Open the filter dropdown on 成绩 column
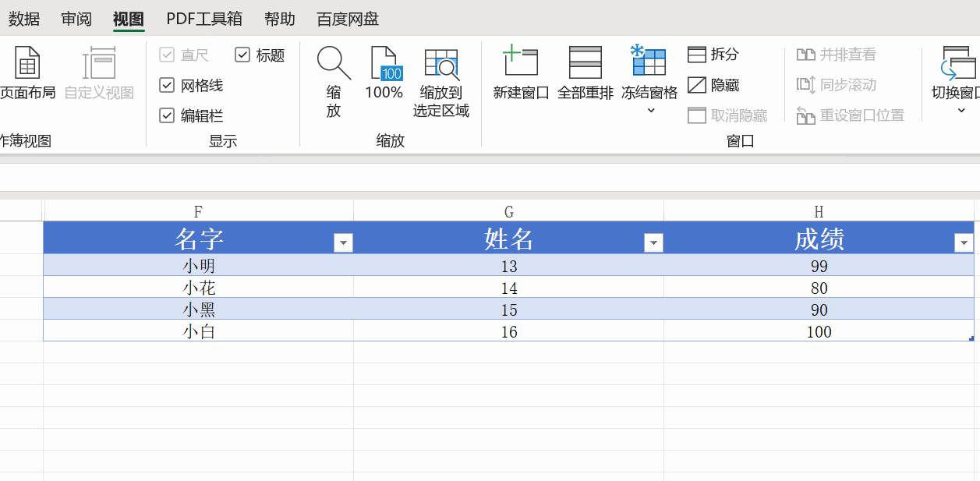The width and height of the screenshot is (980, 481). (x=964, y=243)
